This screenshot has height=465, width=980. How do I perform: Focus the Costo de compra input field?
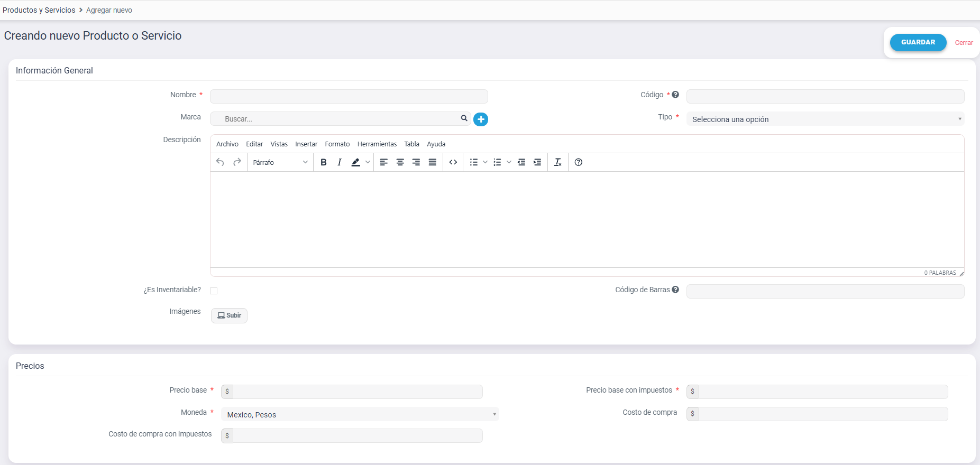tap(823, 414)
